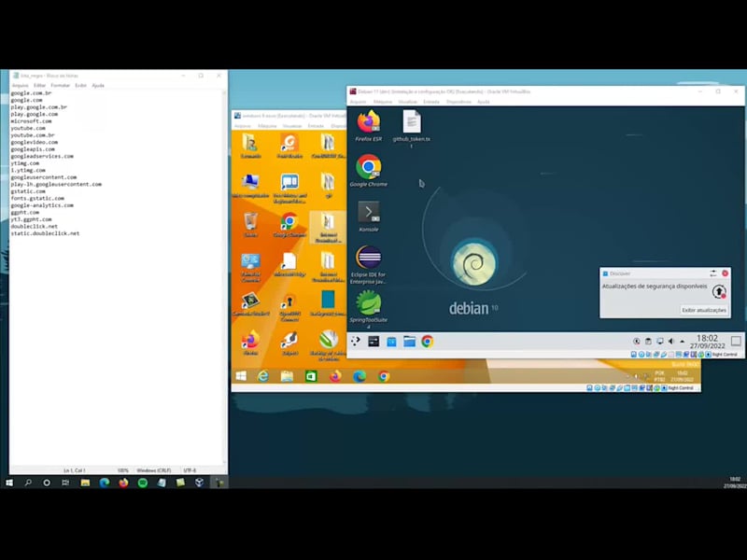Click update arrow icon in Discover notification
This screenshot has height=560, width=747.
pyautogui.click(x=719, y=291)
